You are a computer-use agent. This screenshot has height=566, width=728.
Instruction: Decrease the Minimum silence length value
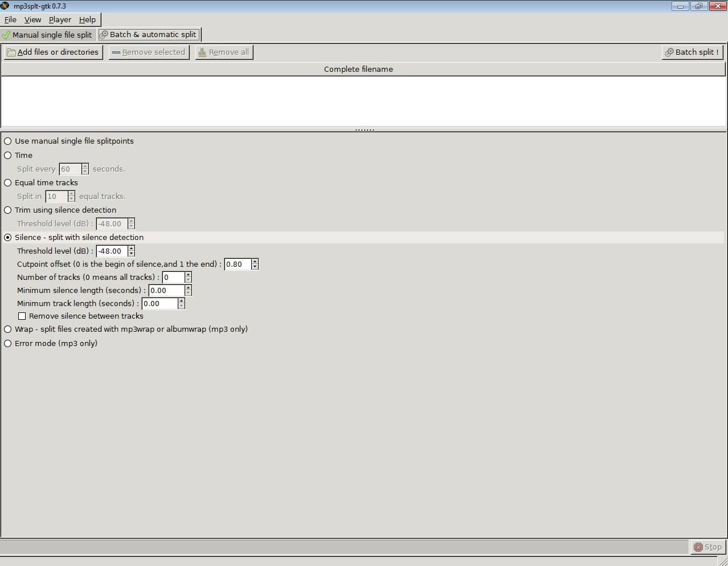click(189, 293)
